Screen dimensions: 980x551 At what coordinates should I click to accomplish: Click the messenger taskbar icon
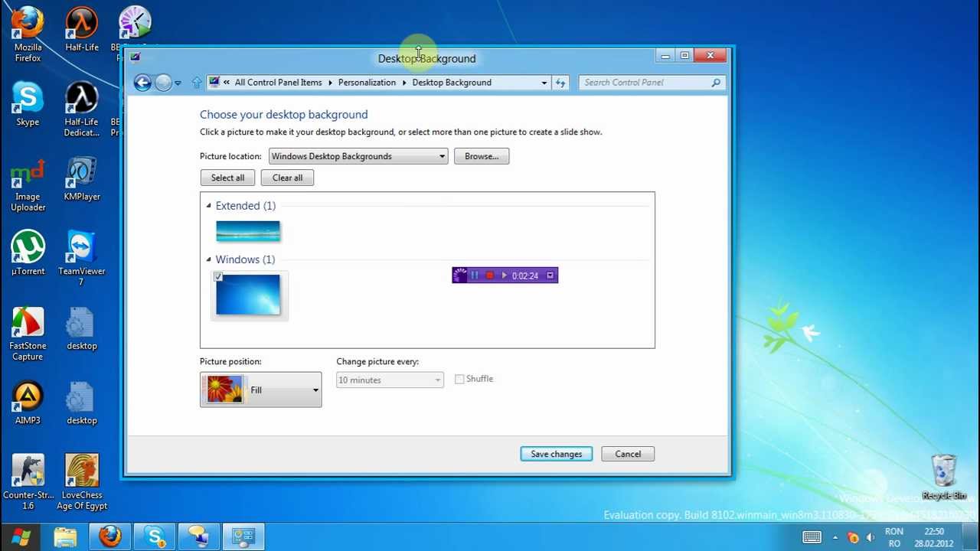[199, 537]
